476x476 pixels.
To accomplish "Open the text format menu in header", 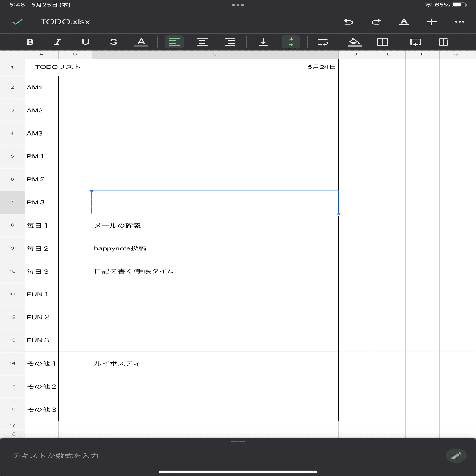I will click(404, 22).
